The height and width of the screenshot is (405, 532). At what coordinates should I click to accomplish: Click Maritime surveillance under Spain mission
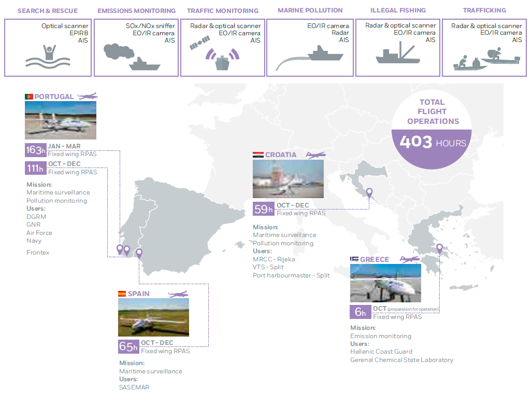coord(151,371)
